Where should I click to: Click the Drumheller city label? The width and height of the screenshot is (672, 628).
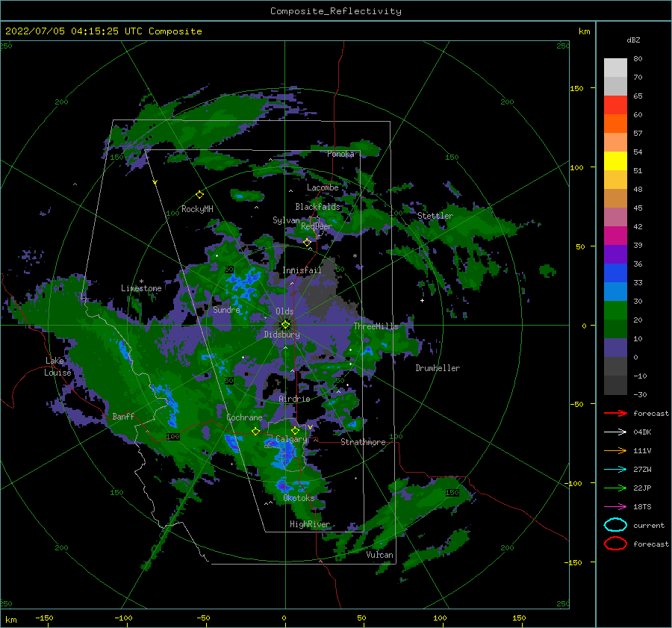[438, 368]
